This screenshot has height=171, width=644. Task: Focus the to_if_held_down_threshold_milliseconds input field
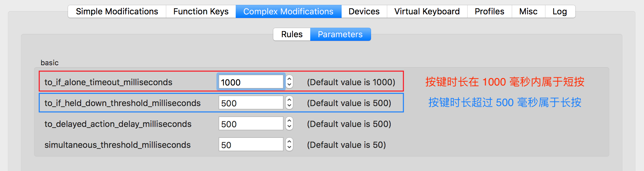[250, 103]
